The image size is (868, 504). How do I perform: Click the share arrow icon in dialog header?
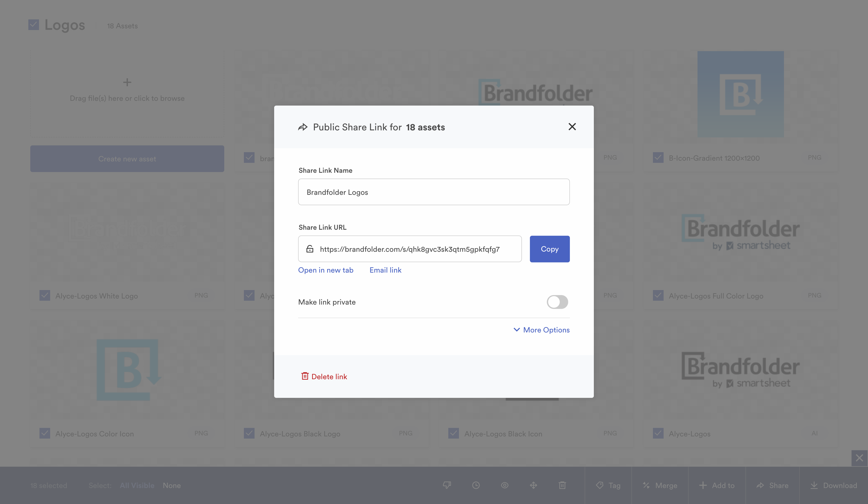click(x=303, y=127)
